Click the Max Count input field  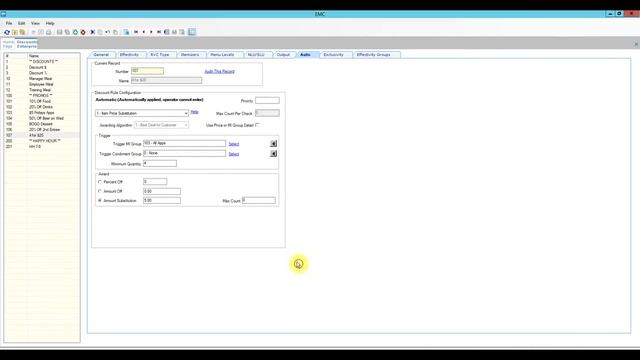click(x=259, y=200)
